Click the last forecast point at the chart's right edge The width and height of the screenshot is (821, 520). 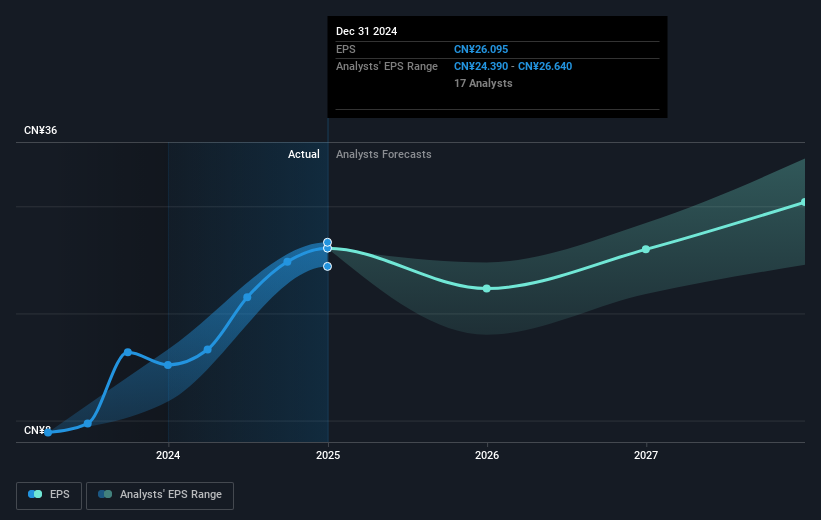click(x=804, y=202)
